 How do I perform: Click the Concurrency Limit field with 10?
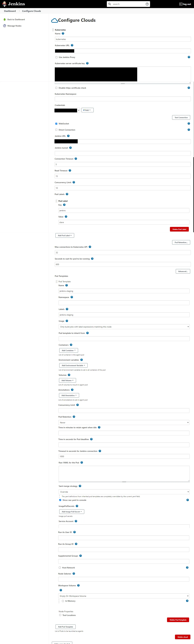(123, 188)
